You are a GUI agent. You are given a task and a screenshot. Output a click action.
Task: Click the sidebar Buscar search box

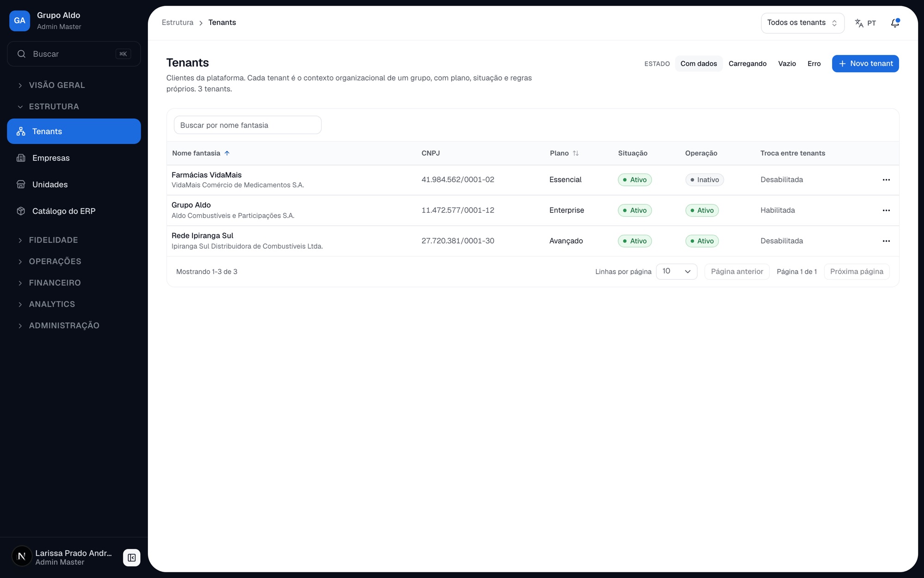click(x=74, y=54)
